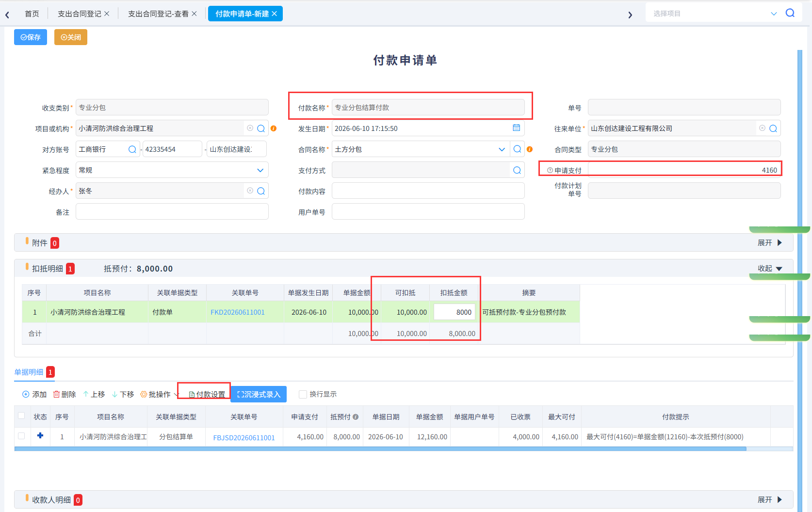This screenshot has height=512, width=812.
Task: Click the blue plus icon in document row 1
Action: (x=40, y=436)
